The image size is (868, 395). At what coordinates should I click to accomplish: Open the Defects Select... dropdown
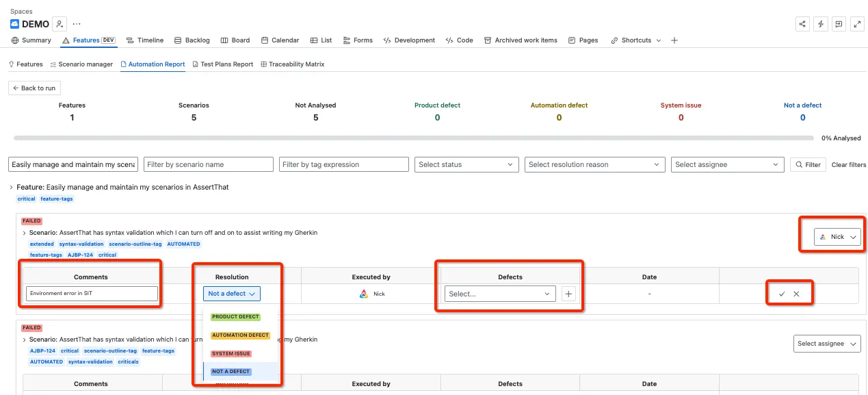point(500,294)
